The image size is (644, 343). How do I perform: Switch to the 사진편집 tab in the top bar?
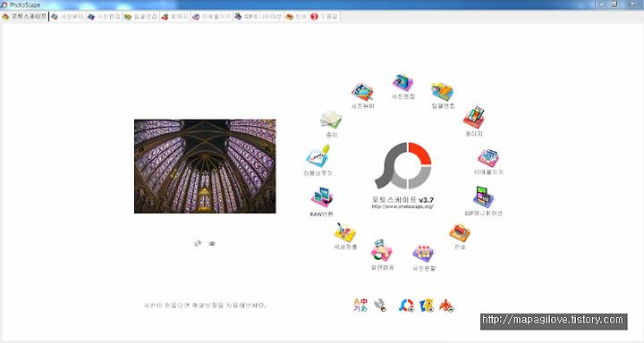click(x=104, y=16)
